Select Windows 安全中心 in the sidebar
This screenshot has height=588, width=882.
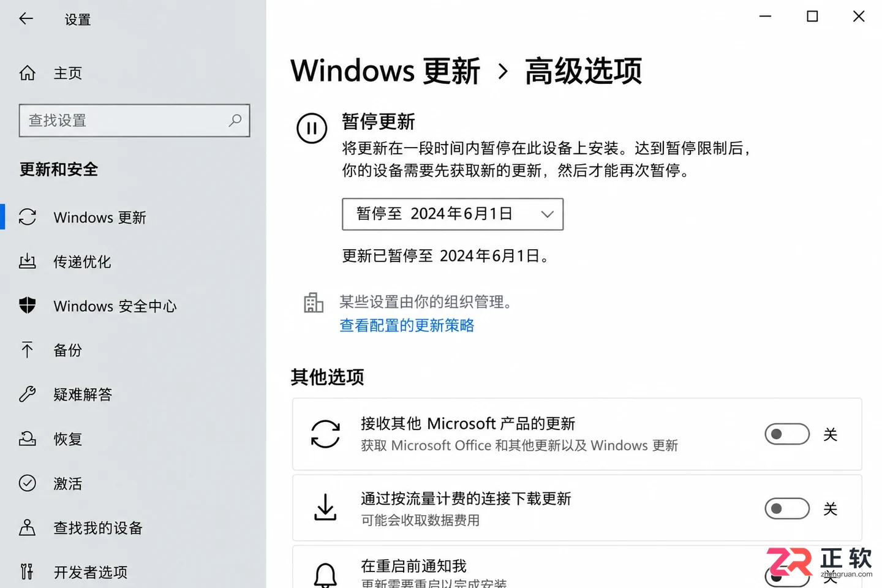tap(134, 306)
